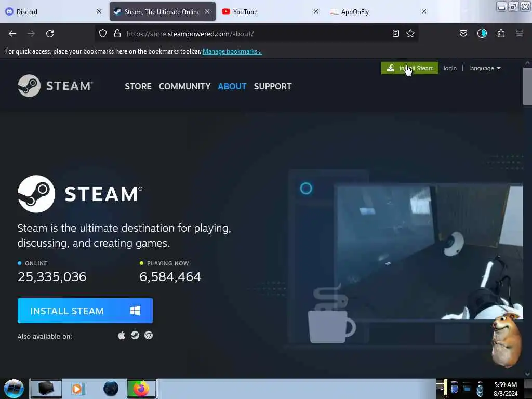
Task: Open the Firefox taskbar icon
Action: coord(141,389)
